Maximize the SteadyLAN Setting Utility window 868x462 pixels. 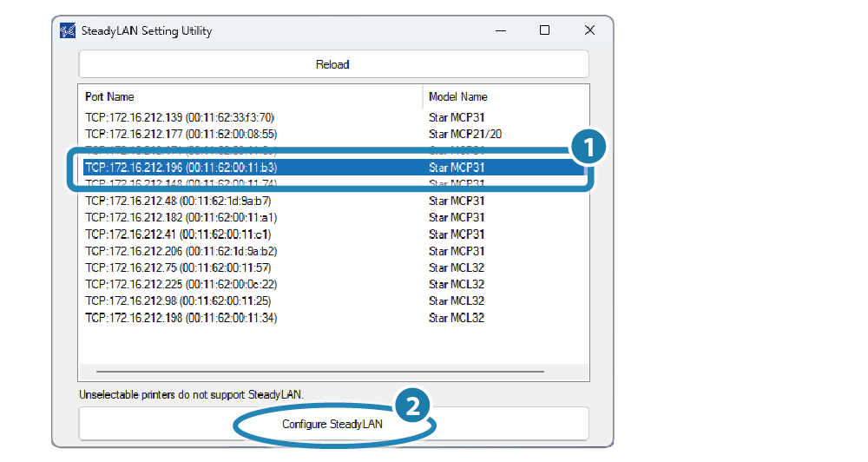point(544,30)
